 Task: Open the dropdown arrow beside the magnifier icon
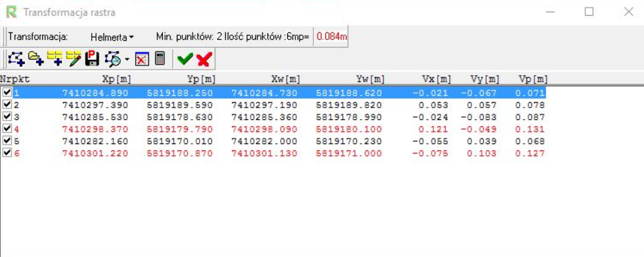(x=127, y=60)
